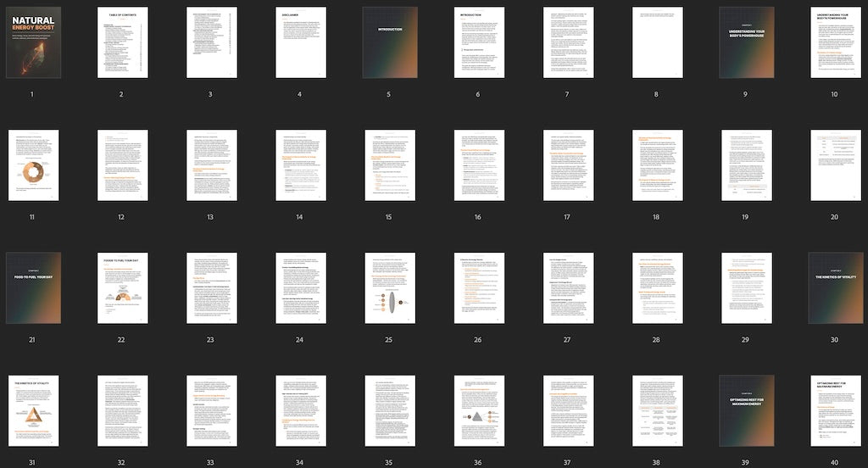Open the Table of Contents page 2 thumbnail
This screenshot has width=868, height=468.
tap(122, 42)
